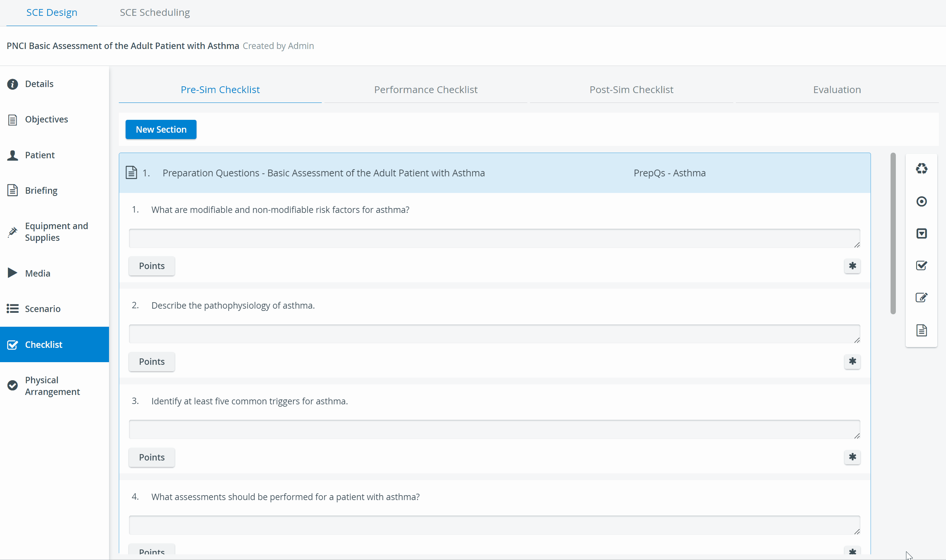Click the checklist vertical scrollbar
Viewport: 946px width, 560px height.
(893, 233)
